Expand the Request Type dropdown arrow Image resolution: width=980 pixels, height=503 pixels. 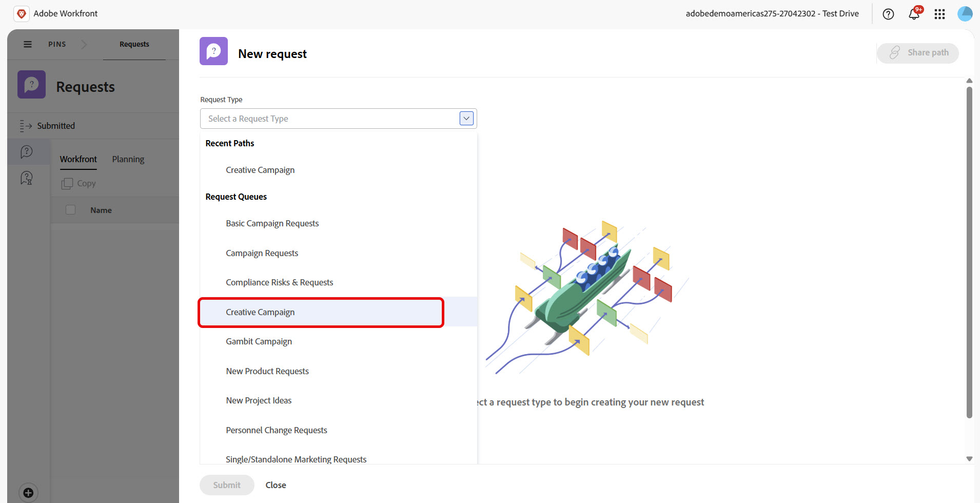[466, 119]
